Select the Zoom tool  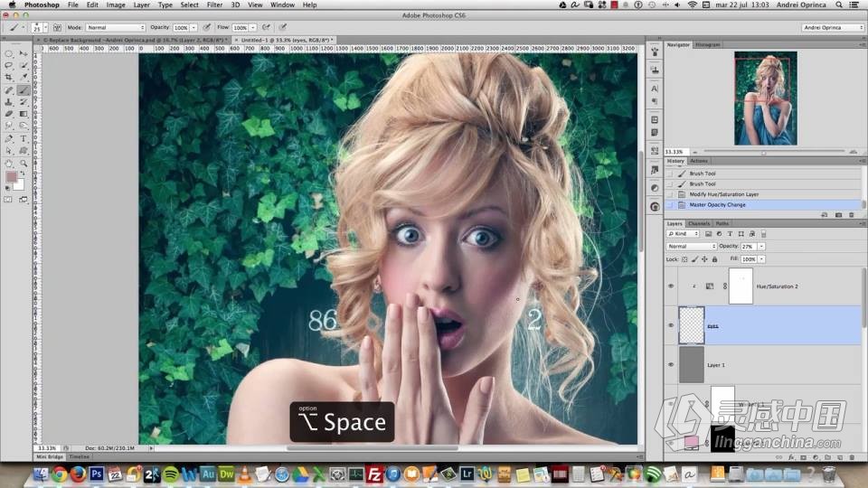pyautogui.click(x=24, y=164)
